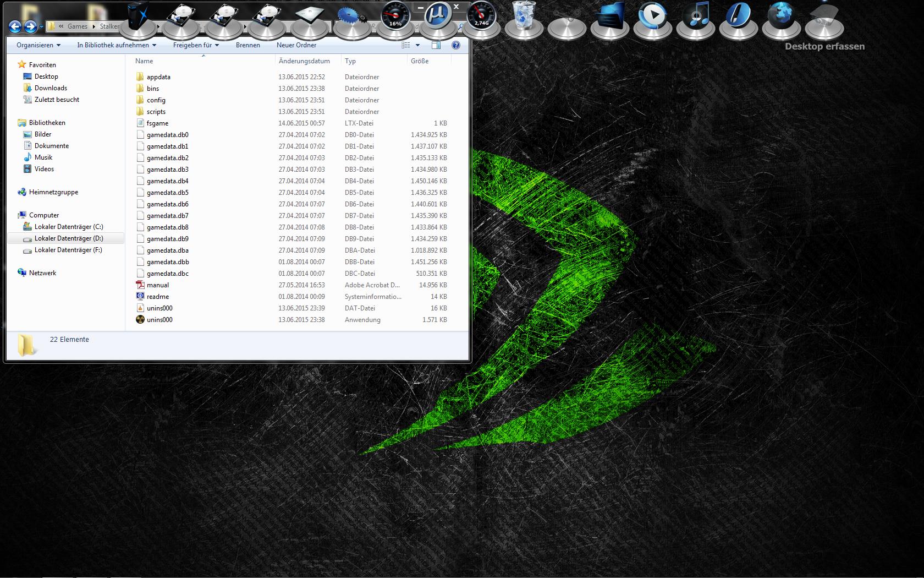
Task: Select the unins000 Anwendung icon
Action: click(140, 320)
